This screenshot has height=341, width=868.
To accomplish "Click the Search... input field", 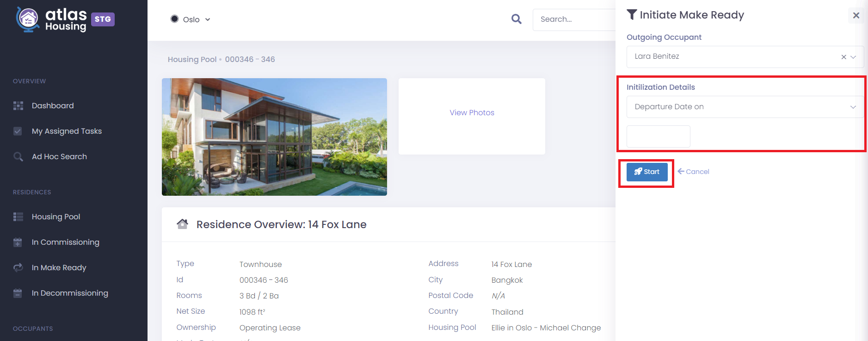I will point(574,19).
